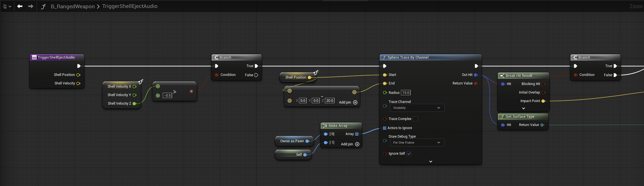Click second Branch Condition pin
This screenshot has width=644, height=186.
click(x=576, y=75)
